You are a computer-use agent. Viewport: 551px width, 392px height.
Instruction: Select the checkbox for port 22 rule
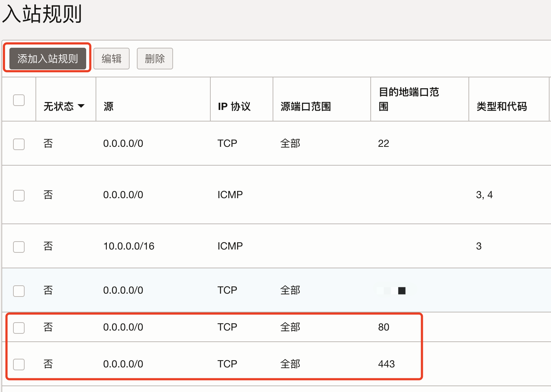(x=19, y=144)
